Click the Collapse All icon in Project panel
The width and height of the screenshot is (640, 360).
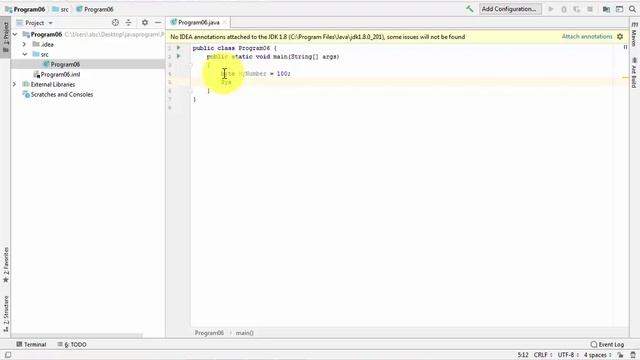click(x=129, y=23)
